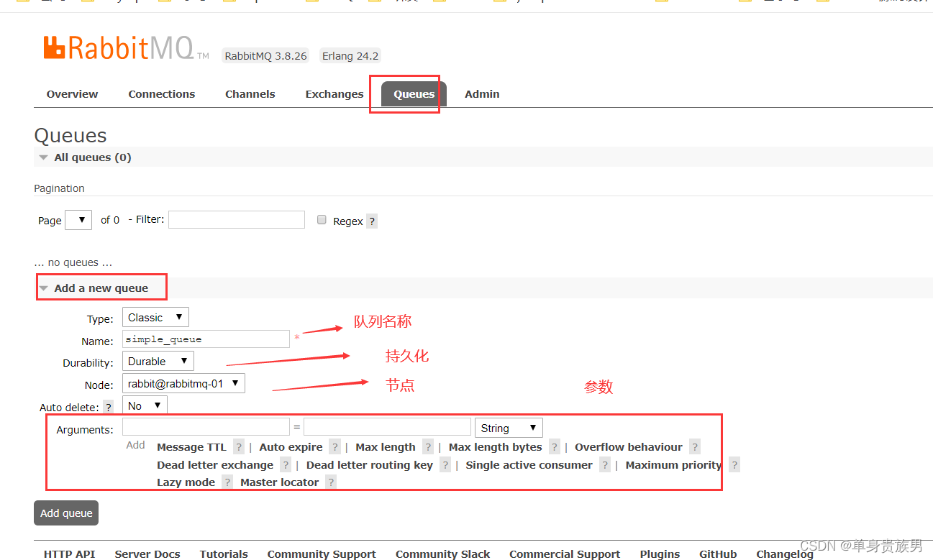Switch to the Admin tab

click(x=482, y=94)
